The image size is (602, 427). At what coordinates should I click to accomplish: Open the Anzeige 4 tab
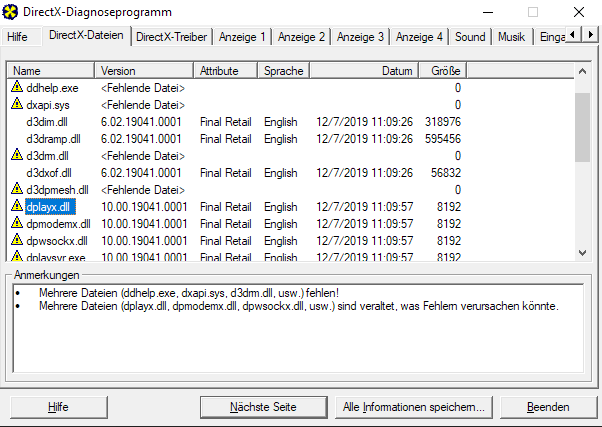[x=419, y=37]
